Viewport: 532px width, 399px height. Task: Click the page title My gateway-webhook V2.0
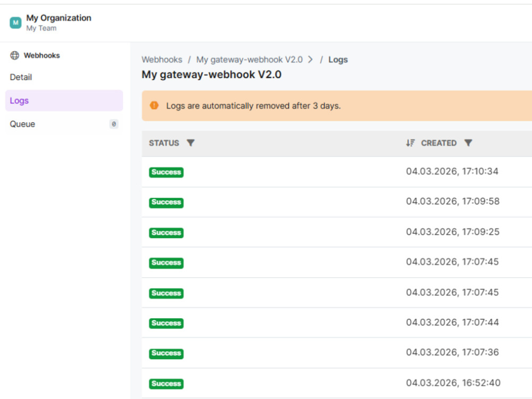click(211, 74)
